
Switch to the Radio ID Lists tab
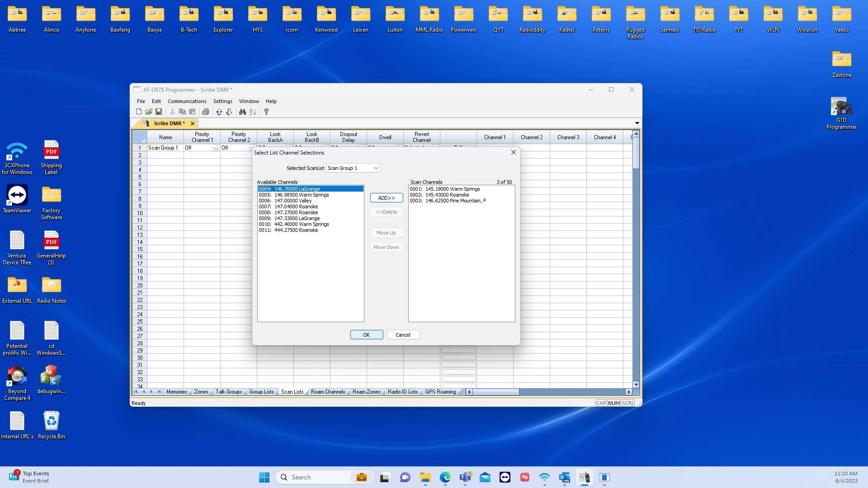(403, 392)
